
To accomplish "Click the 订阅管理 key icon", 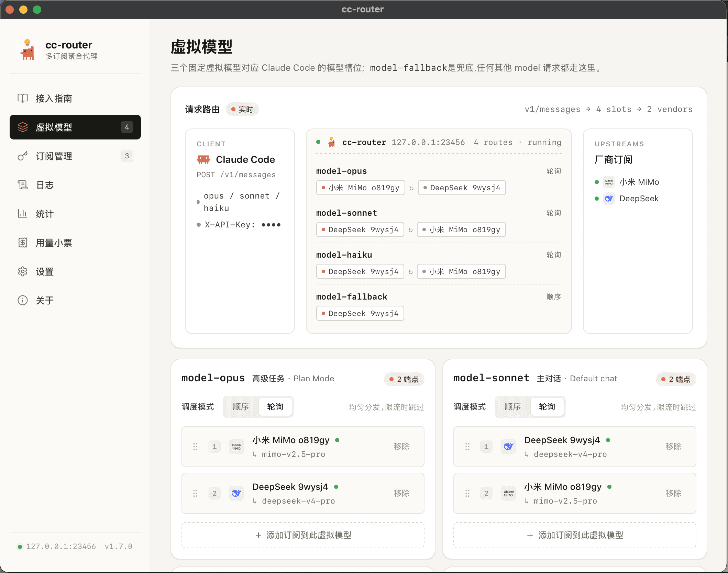I will pyautogui.click(x=23, y=156).
